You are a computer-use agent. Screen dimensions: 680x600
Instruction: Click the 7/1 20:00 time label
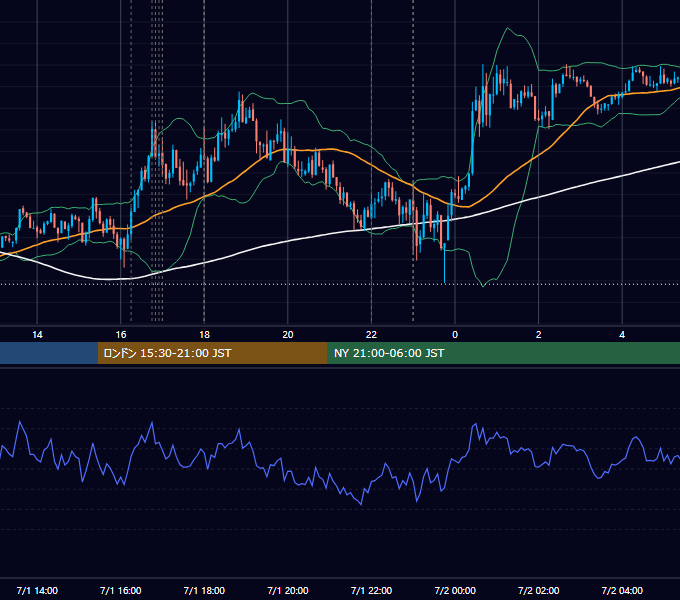pos(288,590)
